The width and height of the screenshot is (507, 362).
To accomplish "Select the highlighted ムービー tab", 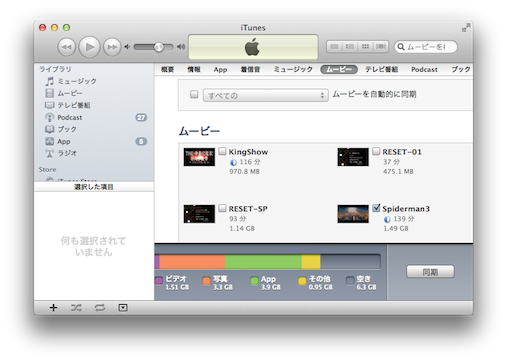I will point(339,69).
